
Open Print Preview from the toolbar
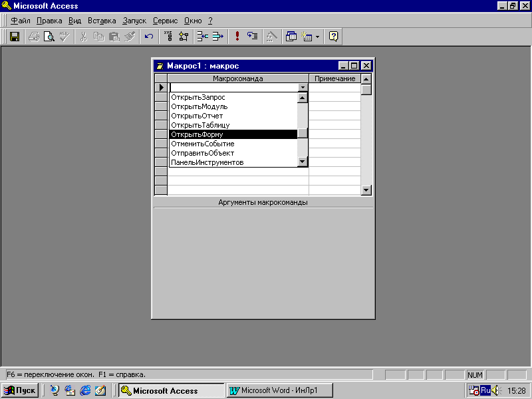point(49,37)
